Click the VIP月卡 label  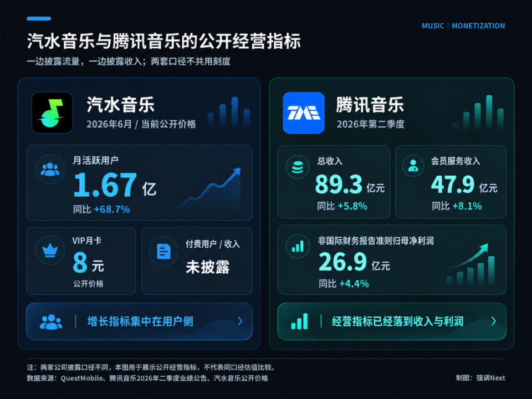click(x=87, y=241)
